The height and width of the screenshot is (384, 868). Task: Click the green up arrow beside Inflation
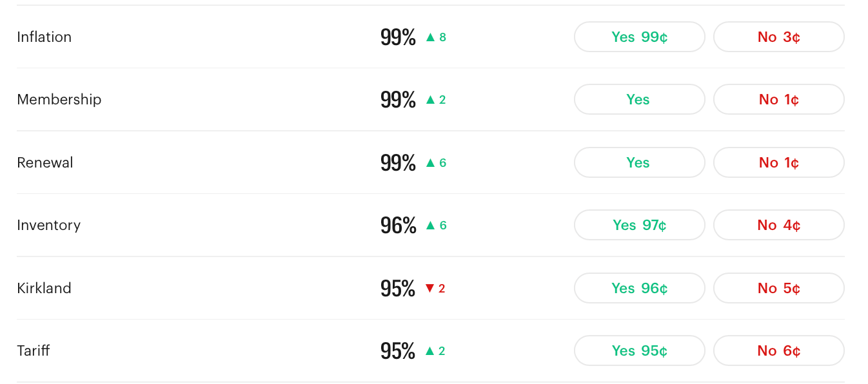click(x=430, y=37)
